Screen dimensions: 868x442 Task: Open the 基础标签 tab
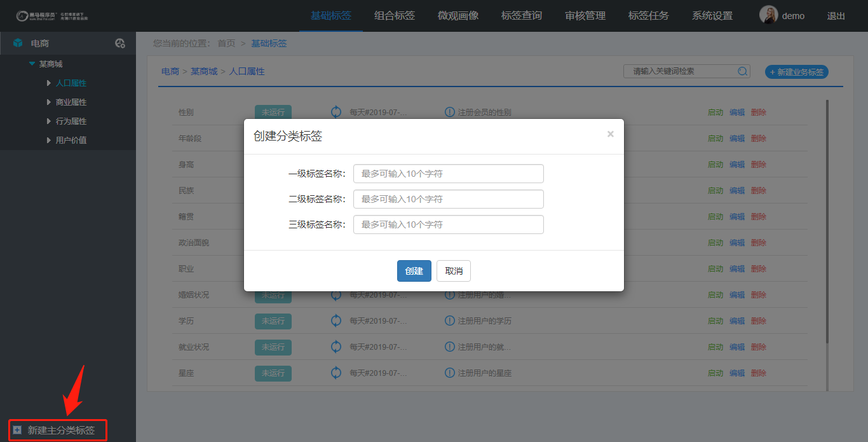coord(330,16)
